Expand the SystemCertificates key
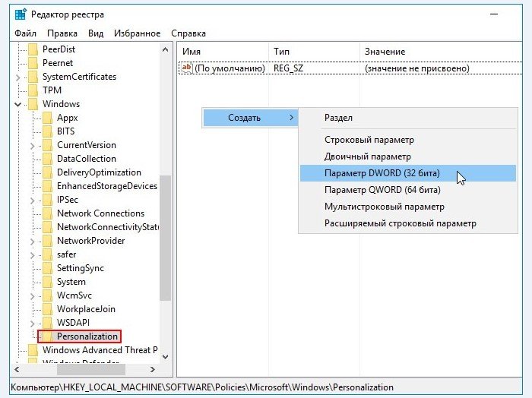Image resolution: width=532 pixels, height=398 pixels. [18, 77]
